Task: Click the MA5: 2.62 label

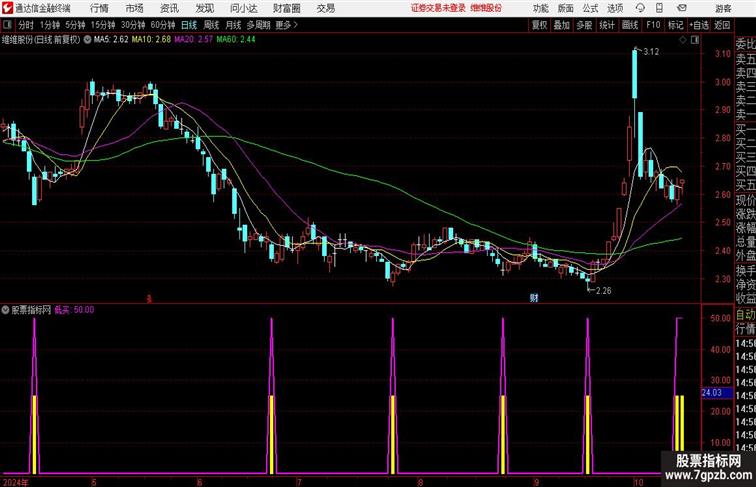Action: [x=111, y=40]
